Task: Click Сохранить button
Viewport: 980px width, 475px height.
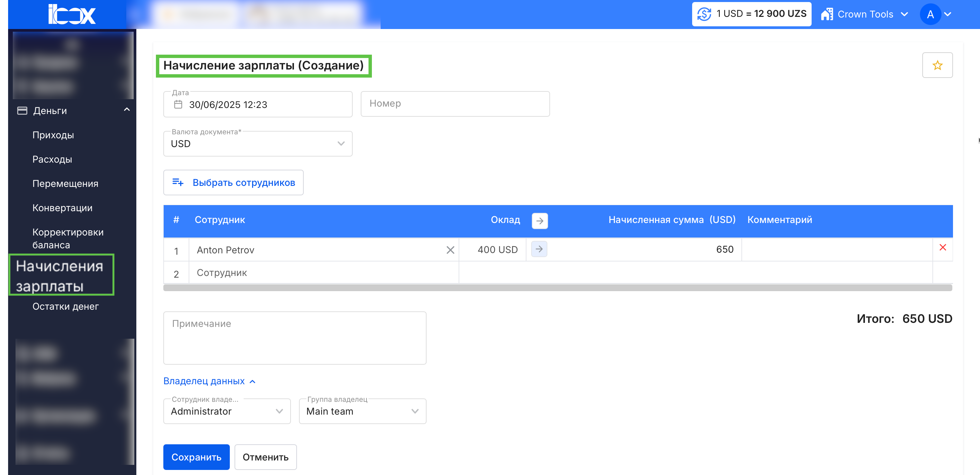Action: click(196, 457)
